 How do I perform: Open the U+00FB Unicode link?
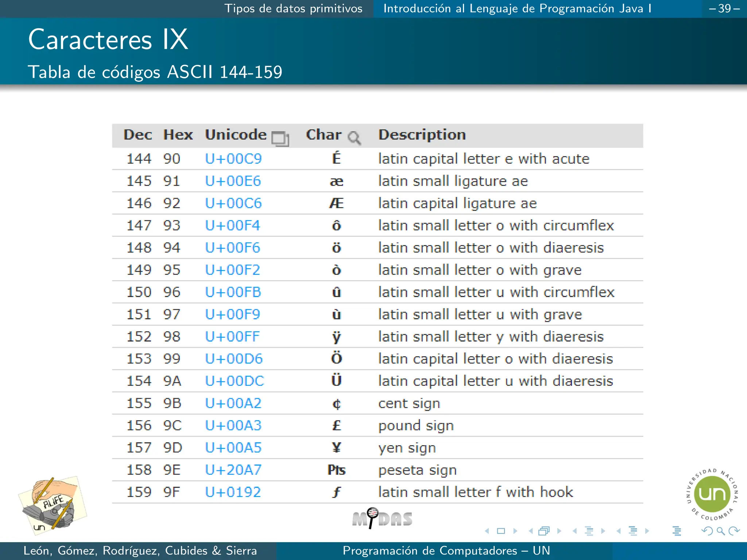click(x=233, y=292)
